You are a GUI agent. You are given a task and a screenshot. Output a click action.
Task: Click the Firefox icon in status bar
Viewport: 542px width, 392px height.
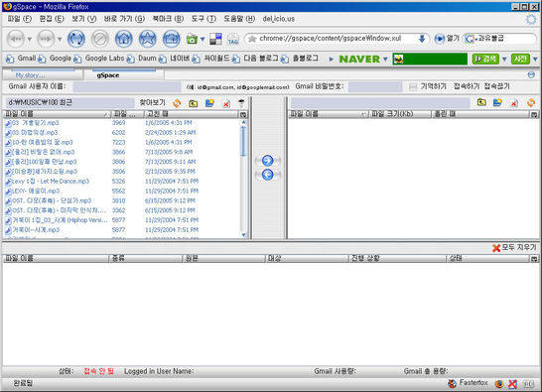pyautogui.click(x=499, y=383)
